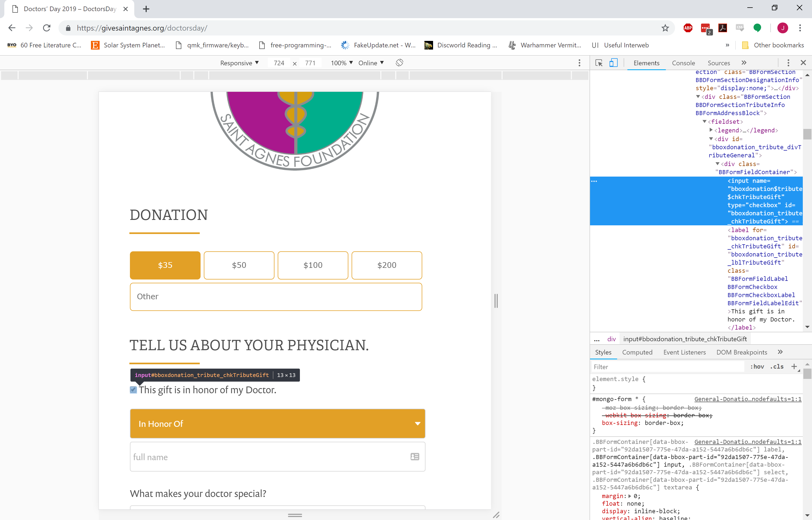Close the Doctors' Day 2019 tab

[126, 9]
